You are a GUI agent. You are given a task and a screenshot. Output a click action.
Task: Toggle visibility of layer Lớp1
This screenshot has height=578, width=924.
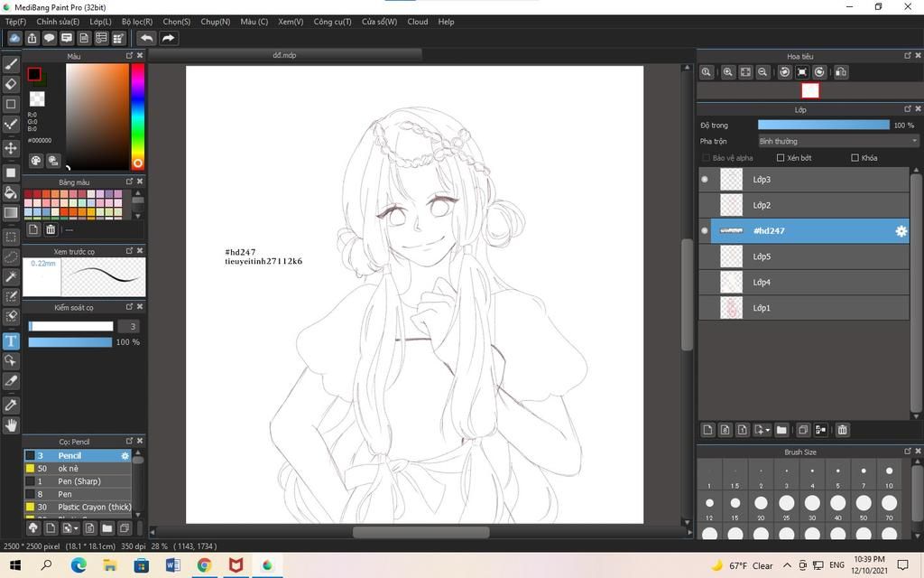click(x=705, y=308)
